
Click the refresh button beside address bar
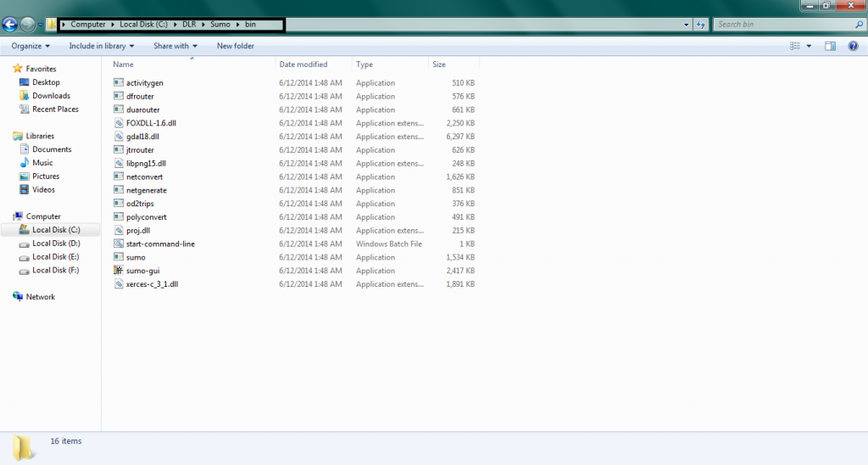[x=701, y=25]
